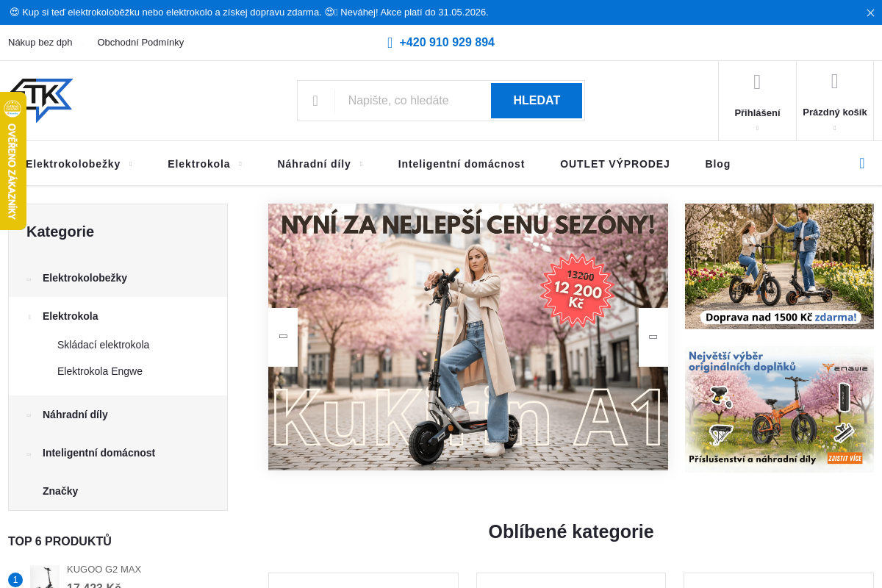Open OUTLET VÝPRODEJ in navigation
Screen dimensions: 882x588
point(615,164)
